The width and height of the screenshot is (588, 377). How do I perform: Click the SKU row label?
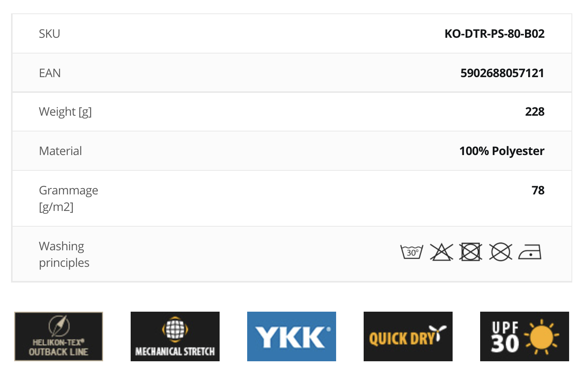click(50, 34)
